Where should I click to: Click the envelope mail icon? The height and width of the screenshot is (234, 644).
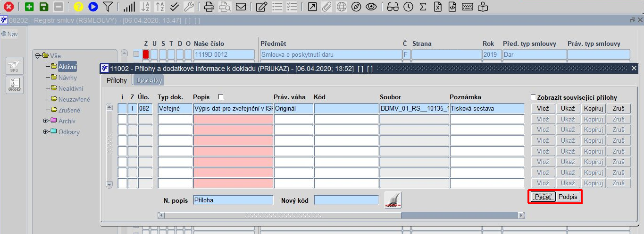pos(241,7)
